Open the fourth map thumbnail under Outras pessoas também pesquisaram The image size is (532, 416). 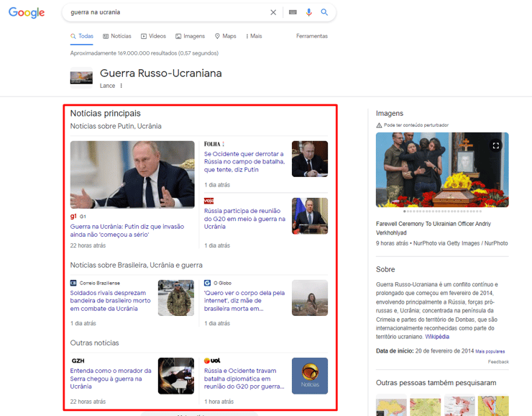click(493, 405)
